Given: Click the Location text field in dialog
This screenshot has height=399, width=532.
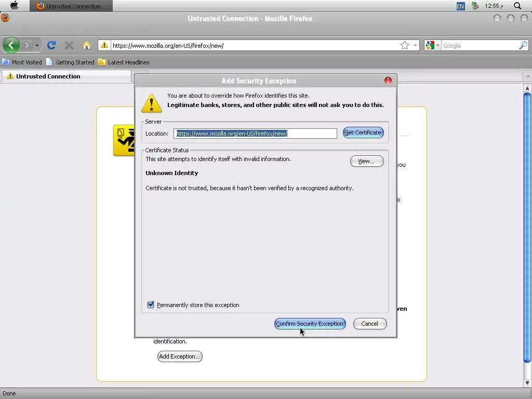Looking at the screenshot, I should (x=255, y=134).
